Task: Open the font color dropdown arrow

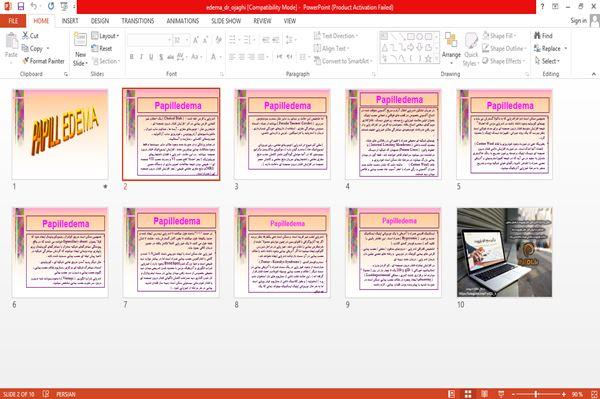Action: coord(220,57)
